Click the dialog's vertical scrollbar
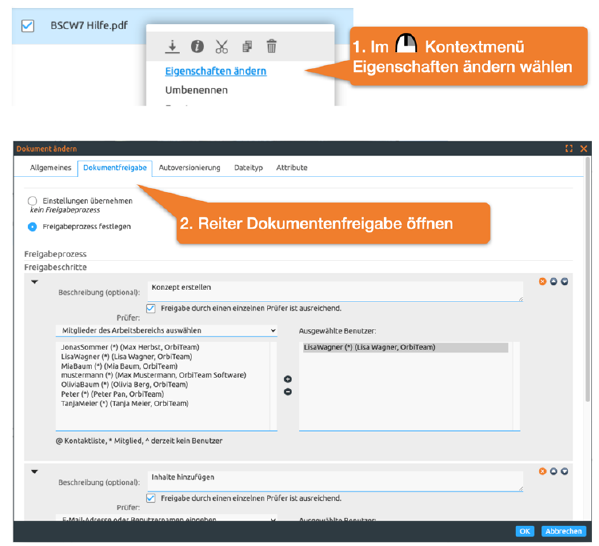The image size is (599, 546). tap(588, 279)
